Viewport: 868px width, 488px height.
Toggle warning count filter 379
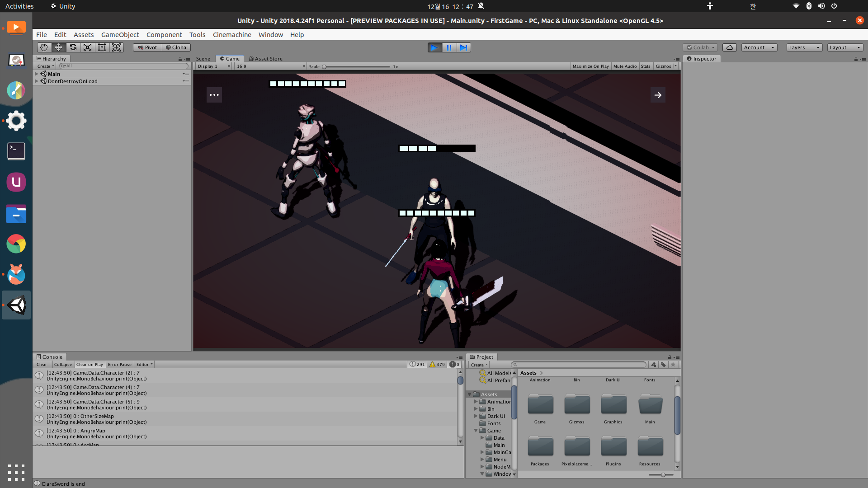[x=437, y=365]
